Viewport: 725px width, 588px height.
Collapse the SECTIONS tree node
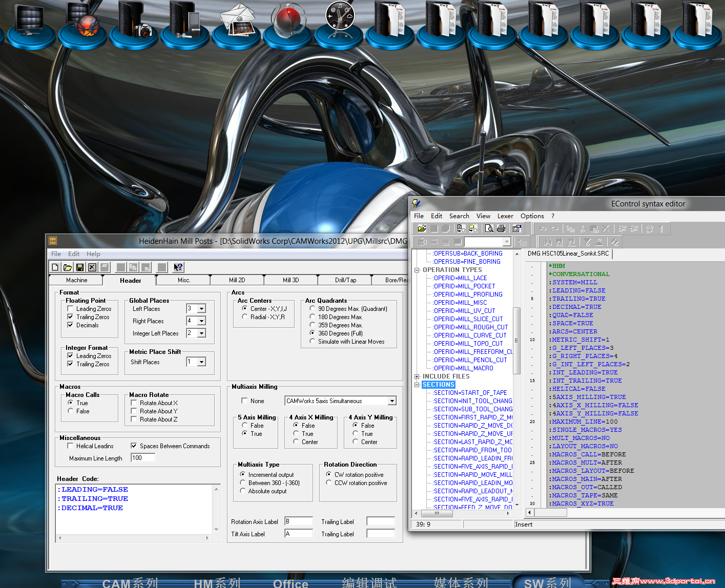pyautogui.click(x=417, y=385)
